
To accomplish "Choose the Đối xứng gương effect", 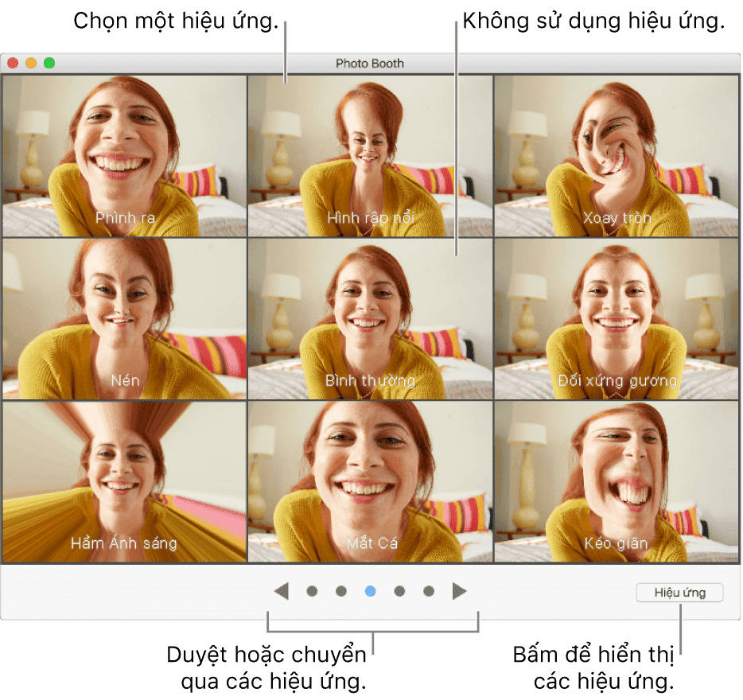I will click(617, 319).
